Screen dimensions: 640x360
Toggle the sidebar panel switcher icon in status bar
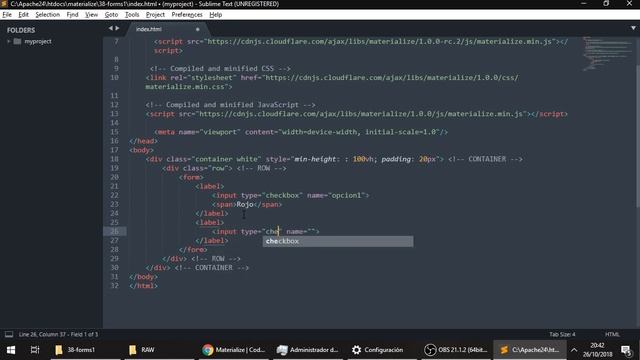pyautogui.click(x=9, y=334)
